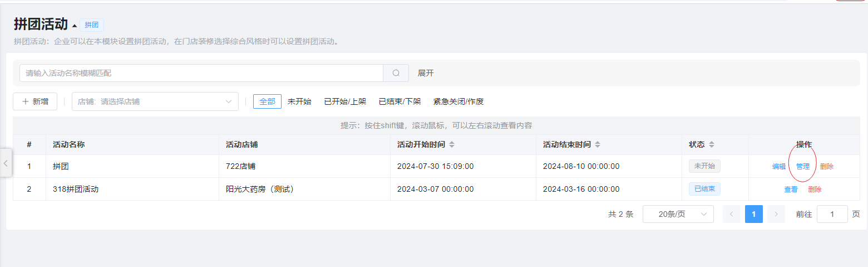The width and height of the screenshot is (868, 267).
Task: Click the 共 2 条 total count
Action: coord(621,214)
